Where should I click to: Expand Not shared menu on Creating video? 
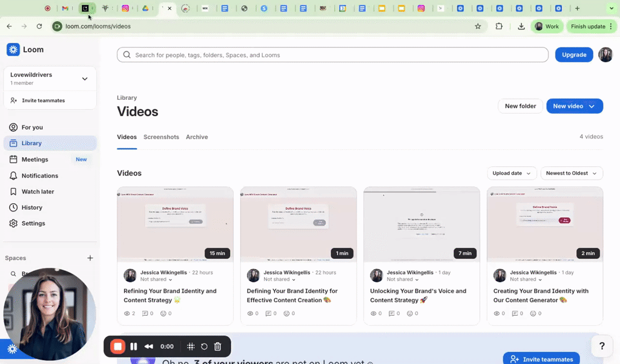point(526,279)
